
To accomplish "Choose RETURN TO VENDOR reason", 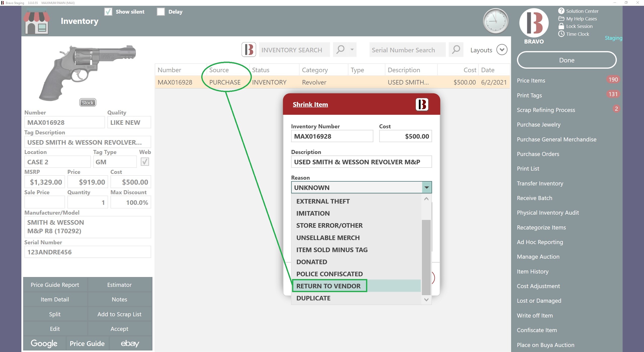I will [x=356, y=286].
